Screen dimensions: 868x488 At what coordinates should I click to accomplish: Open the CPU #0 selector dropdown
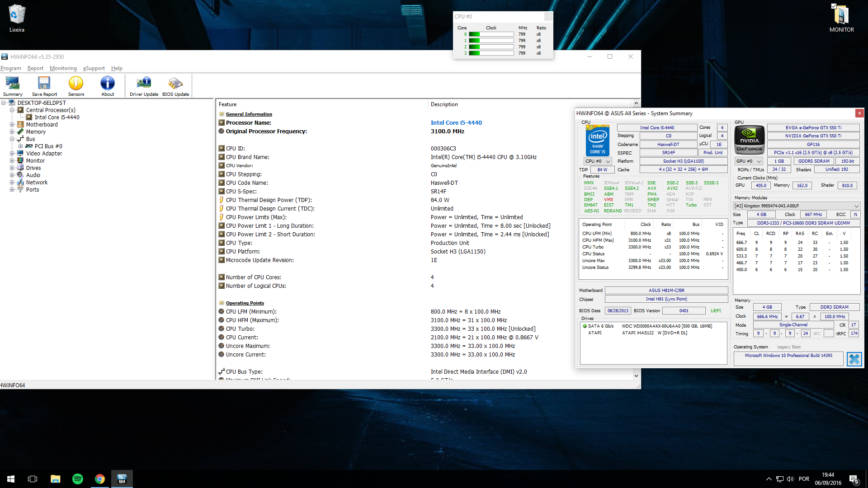point(598,161)
